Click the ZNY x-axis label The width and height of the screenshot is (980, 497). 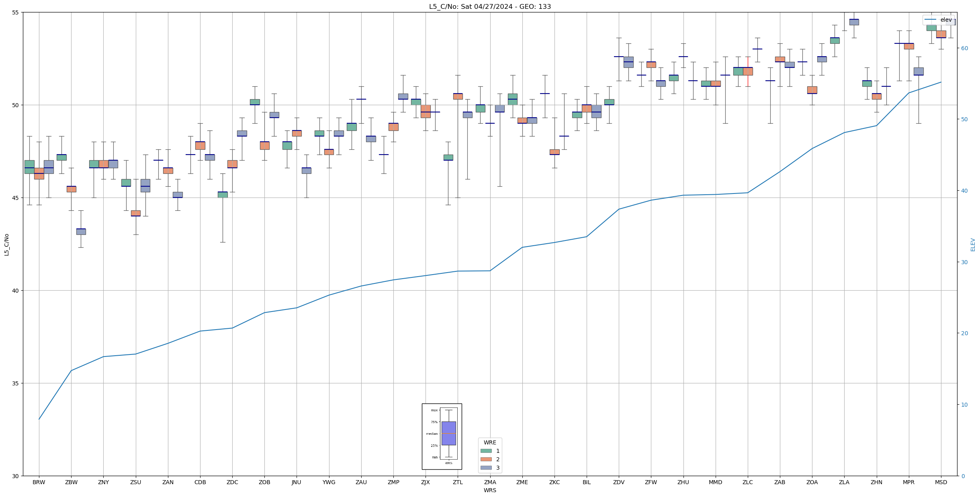[x=103, y=482]
